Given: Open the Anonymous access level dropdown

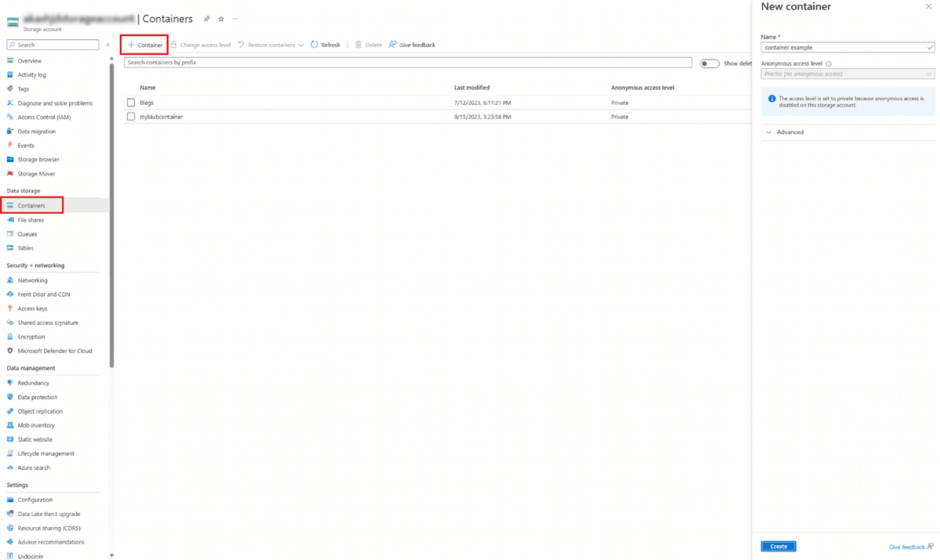Looking at the screenshot, I should 848,74.
